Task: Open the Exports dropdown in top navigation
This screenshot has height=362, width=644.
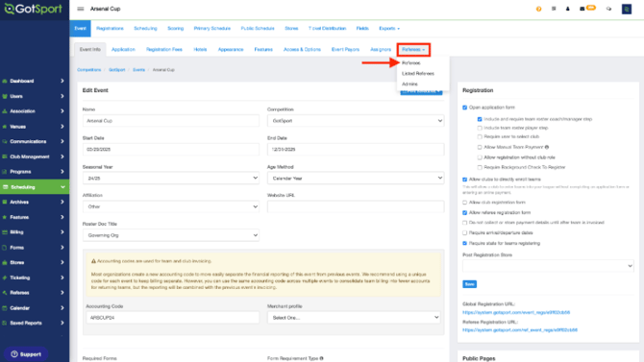Action: [389, 28]
